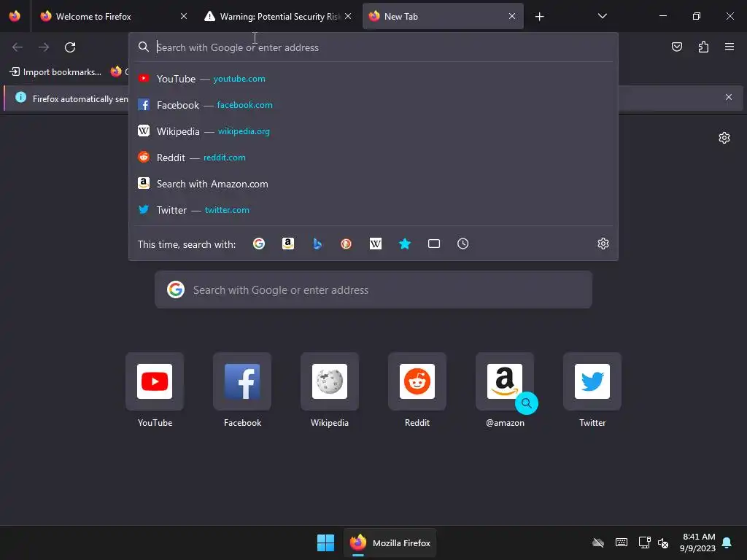The height and width of the screenshot is (560, 747).
Task: Click the Amazon search magnifier badge
Action: coord(527,403)
